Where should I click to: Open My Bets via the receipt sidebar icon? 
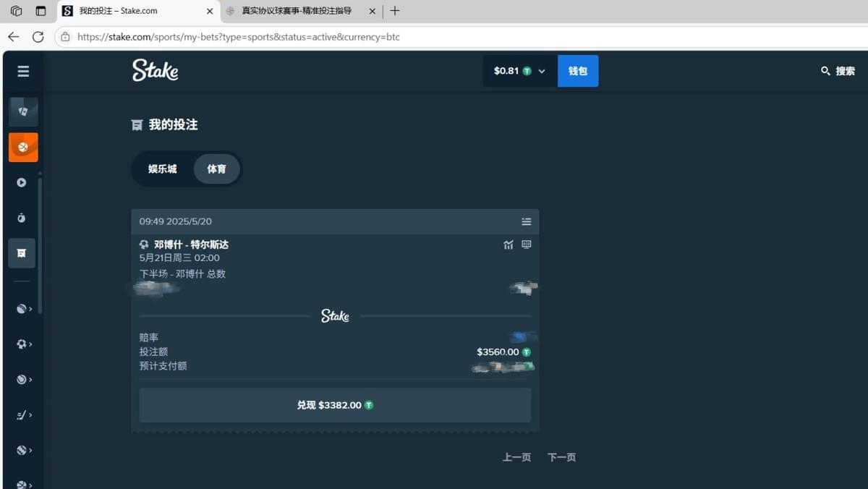pos(22,253)
